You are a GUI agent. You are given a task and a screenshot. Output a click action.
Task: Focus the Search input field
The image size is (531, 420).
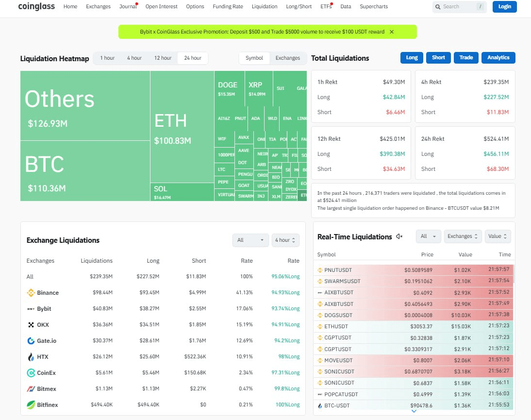460,7
